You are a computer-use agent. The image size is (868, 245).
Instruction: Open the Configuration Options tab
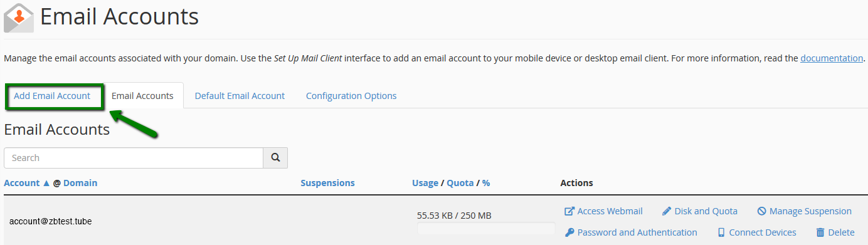(x=351, y=96)
